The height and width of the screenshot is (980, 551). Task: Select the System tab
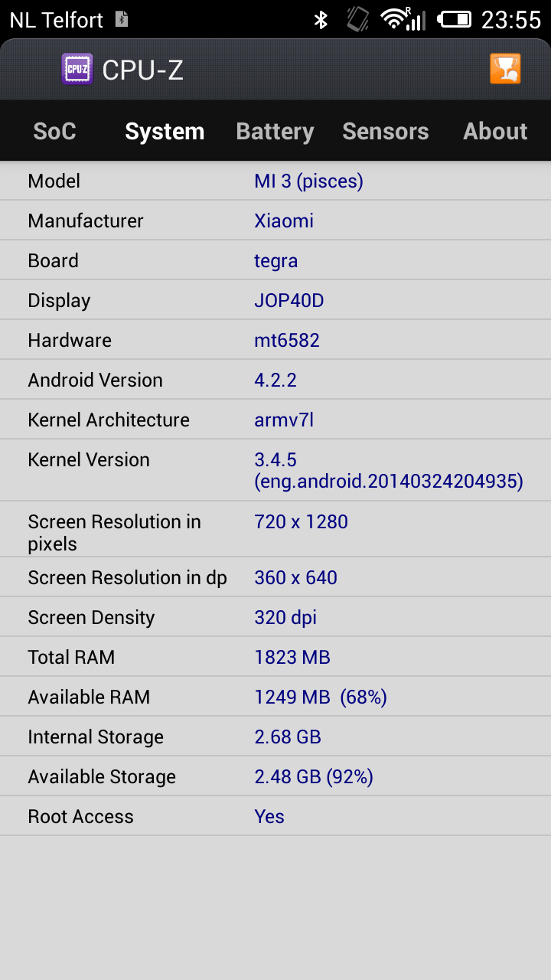[165, 131]
